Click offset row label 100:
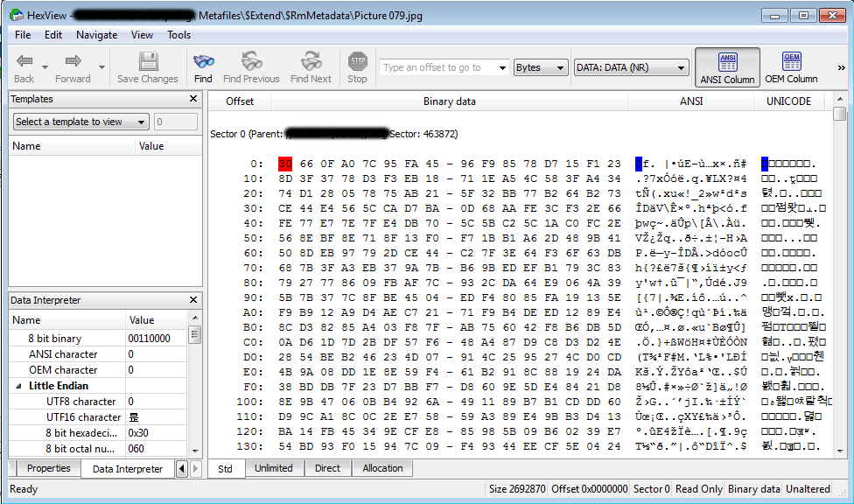 [x=250, y=402]
